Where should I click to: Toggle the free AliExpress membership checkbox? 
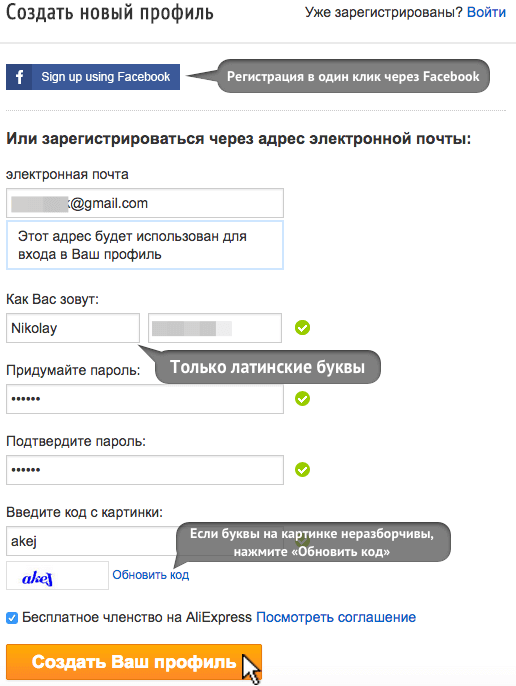12,618
